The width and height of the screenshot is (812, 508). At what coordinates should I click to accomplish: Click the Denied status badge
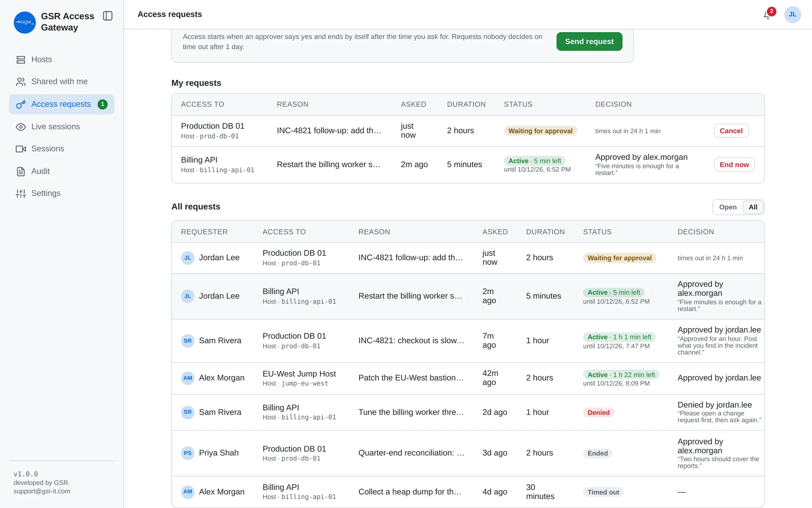coord(598,413)
